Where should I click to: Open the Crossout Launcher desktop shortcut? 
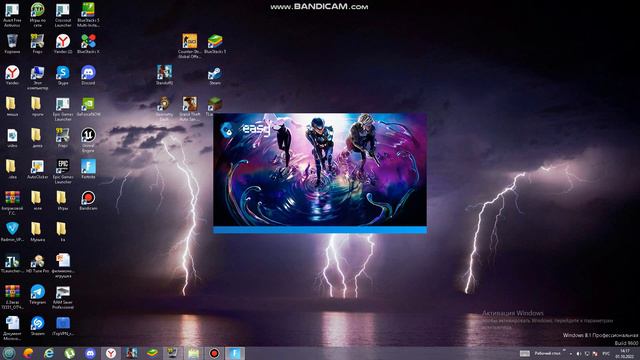tap(63, 14)
